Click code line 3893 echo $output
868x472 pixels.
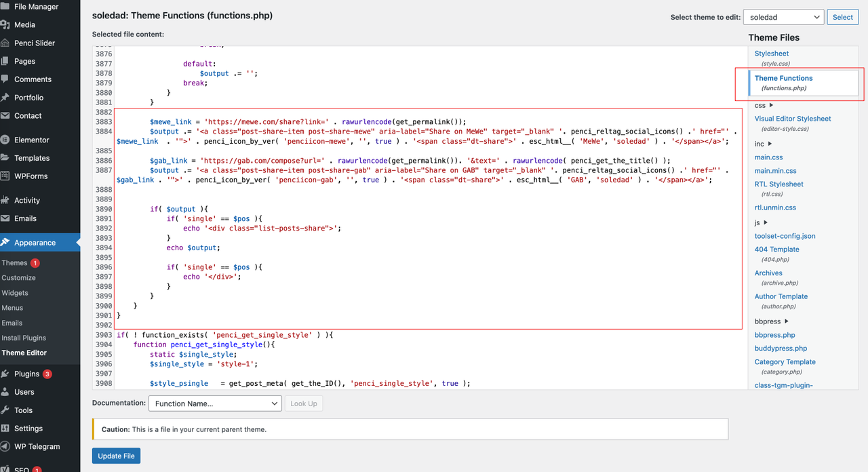point(193,248)
